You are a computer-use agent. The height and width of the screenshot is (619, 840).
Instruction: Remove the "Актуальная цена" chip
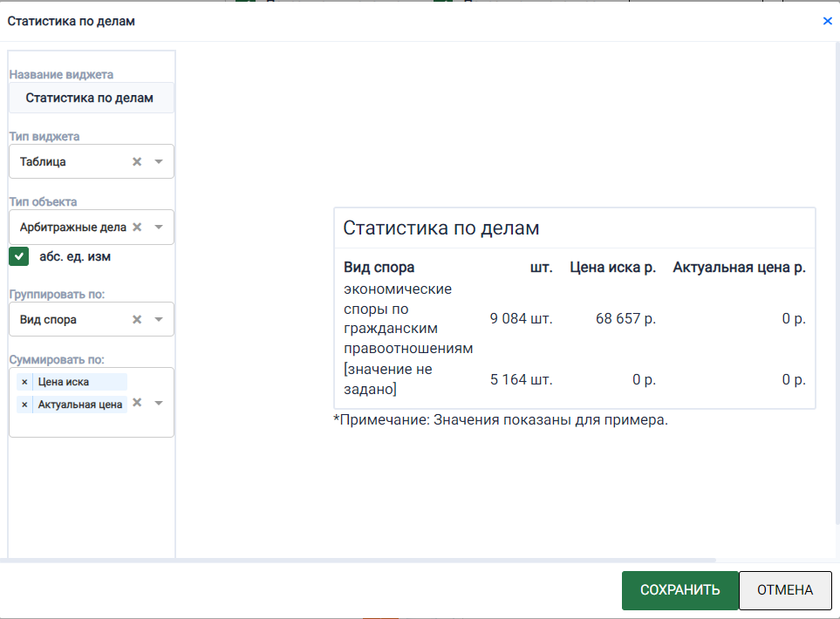(24, 404)
